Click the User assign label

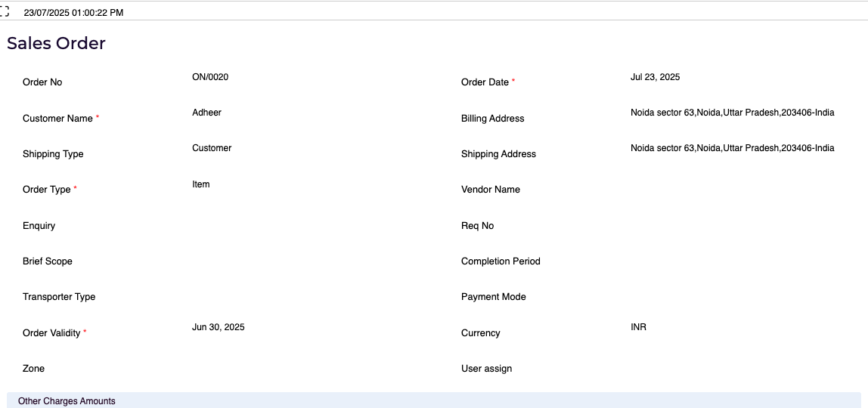coord(486,369)
